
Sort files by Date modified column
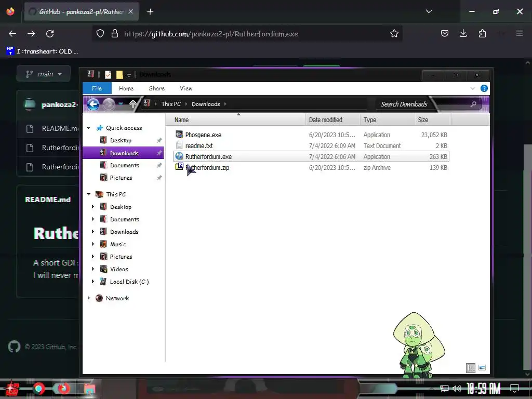point(333,120)
